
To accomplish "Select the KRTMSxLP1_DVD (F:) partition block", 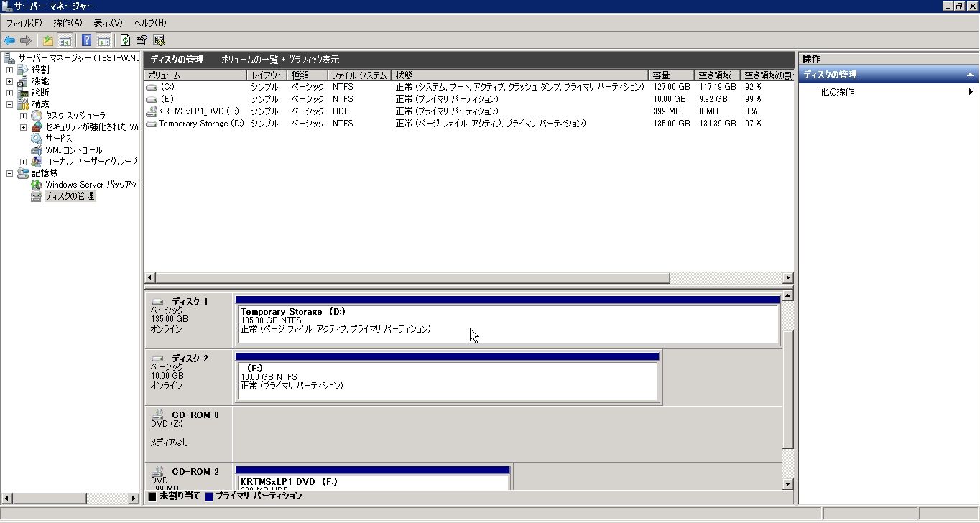I will click(373, 478).
